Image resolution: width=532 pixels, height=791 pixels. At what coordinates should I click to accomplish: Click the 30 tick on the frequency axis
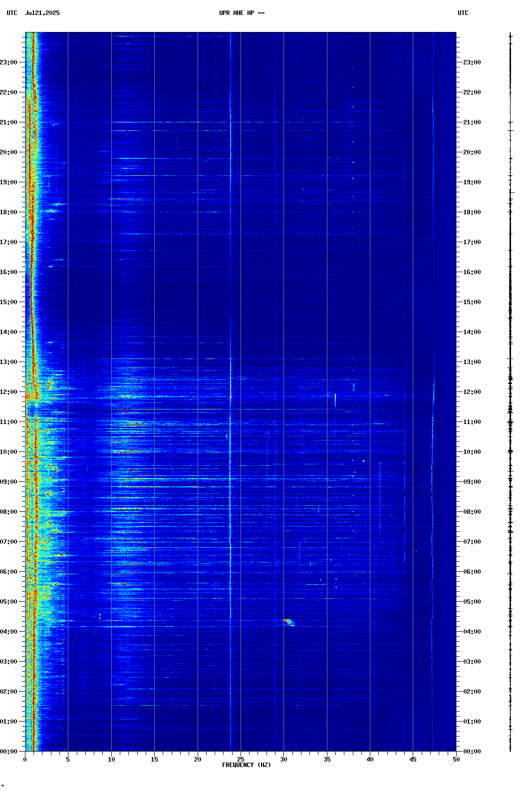[x=283, y=760]
